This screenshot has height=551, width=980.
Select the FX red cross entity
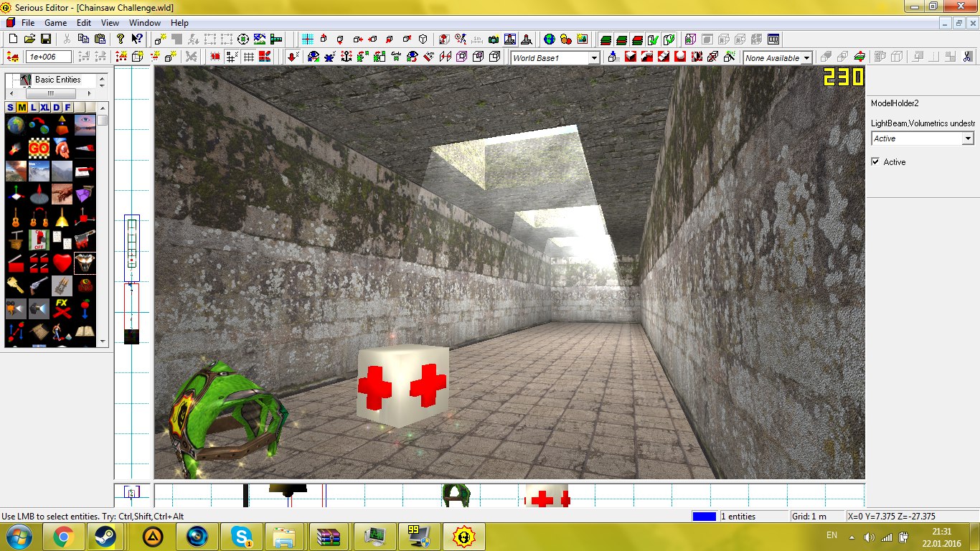(x=62, y=309)
